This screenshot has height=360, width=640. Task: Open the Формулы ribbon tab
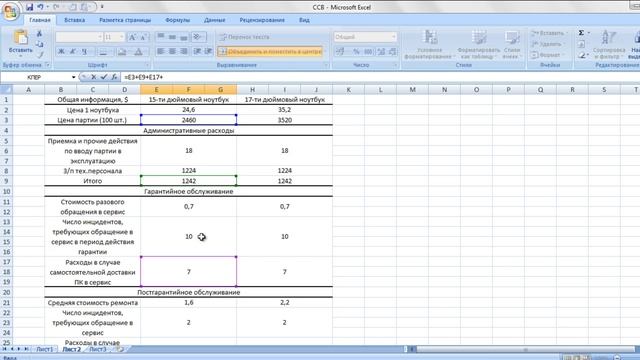(178, 20)
